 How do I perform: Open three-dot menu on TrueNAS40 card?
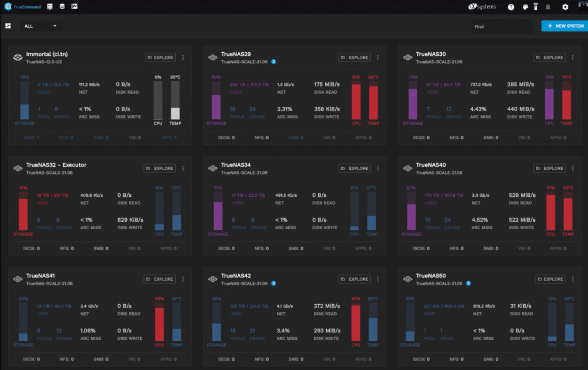(x=573, y=168)
